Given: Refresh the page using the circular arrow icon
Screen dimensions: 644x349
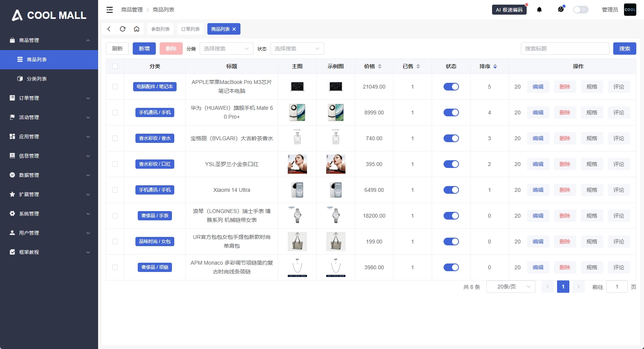Looking at the screenshot, I should coord(123,29).
